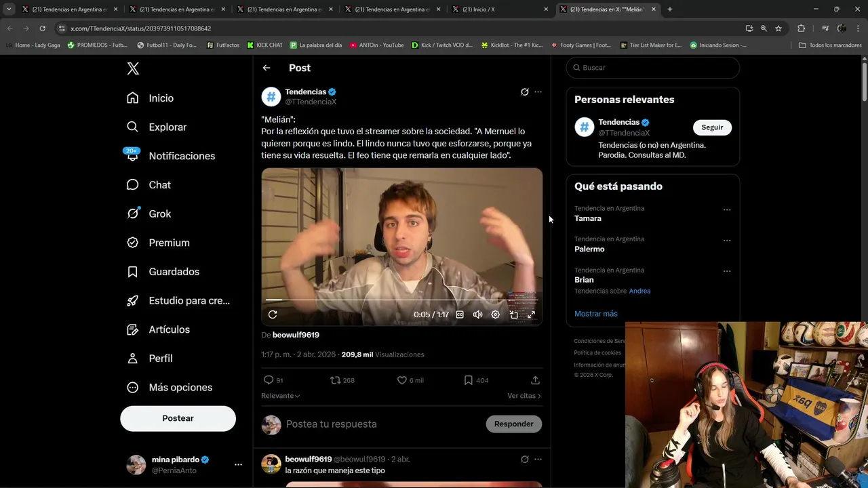Image resolution: width=868 pixels, height=488 pixels.
Task: Open Estudio para creadores
Action: pyautogui.click(x=178, y=300)
